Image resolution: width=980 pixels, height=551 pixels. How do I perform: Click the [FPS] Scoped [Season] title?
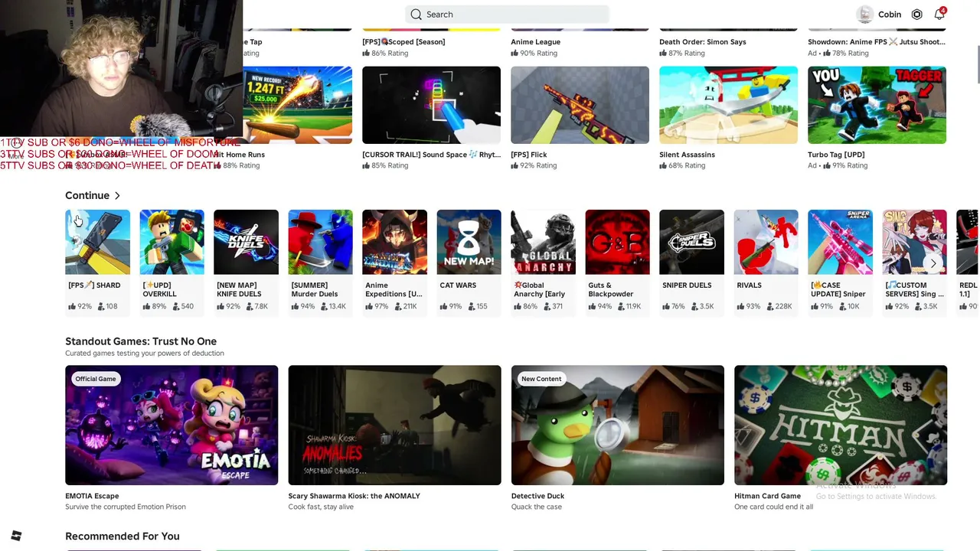click(x=403, y=42)
